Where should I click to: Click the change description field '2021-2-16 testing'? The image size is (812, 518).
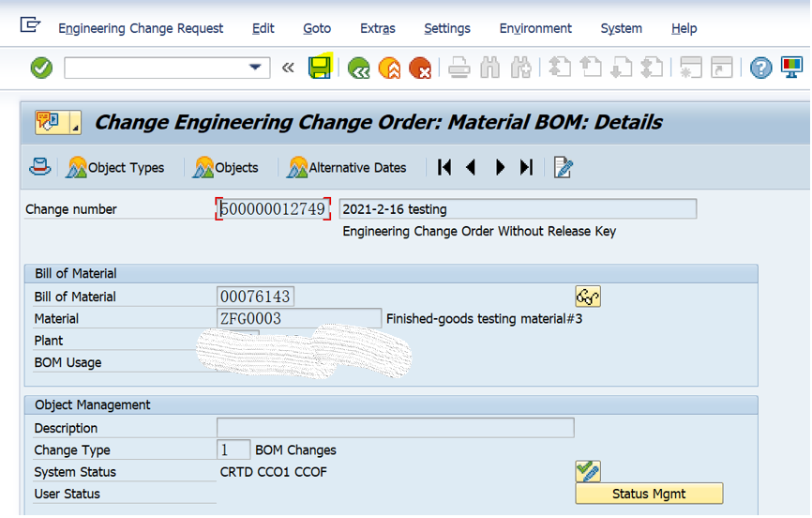pyautogui.click(x=518, y=209)
